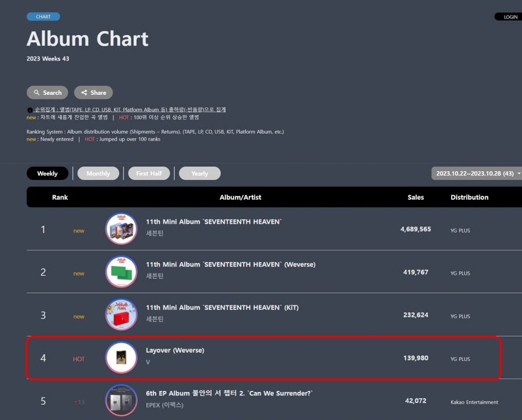Click artist name EPEX (이펙스)
The image size is (522, 420).
click(x=165, y=405)
